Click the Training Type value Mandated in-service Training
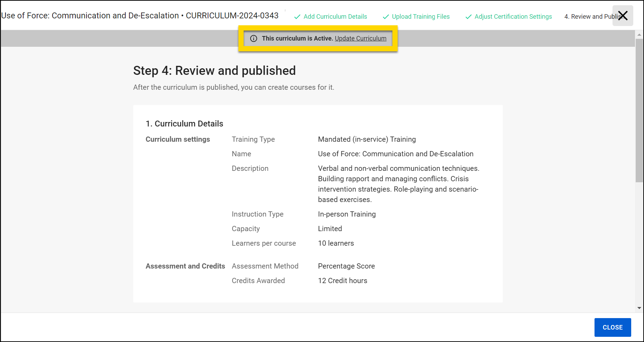Image resolution: width=644 pixels, height=342 pixels. point(367,139)
